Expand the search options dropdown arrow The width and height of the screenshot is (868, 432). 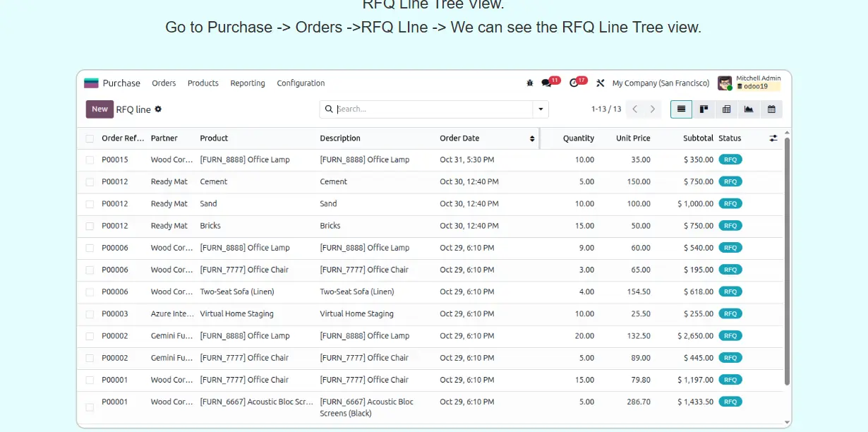(541, 109)
